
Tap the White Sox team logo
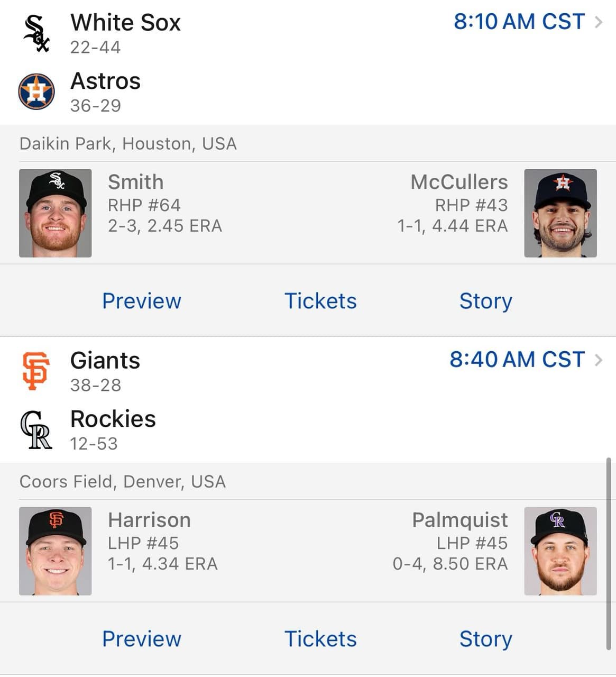click(36, 33)
